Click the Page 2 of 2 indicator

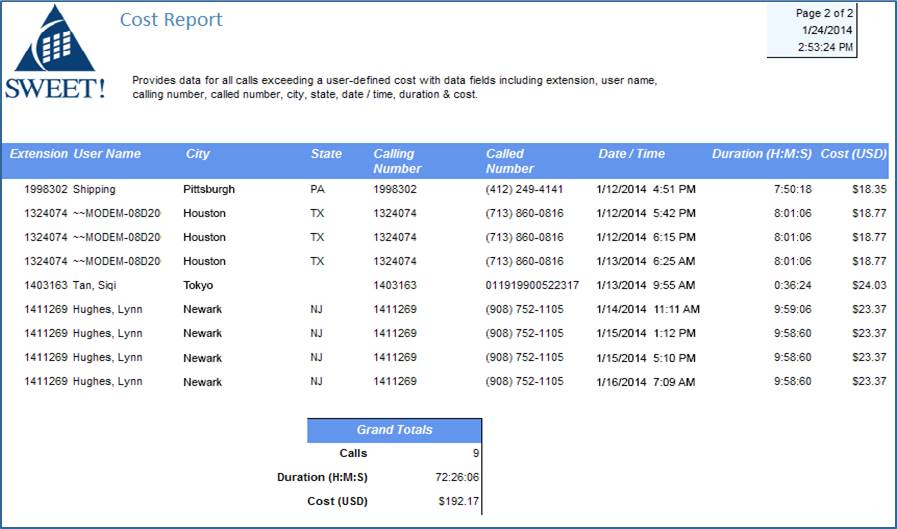point(824,13)
